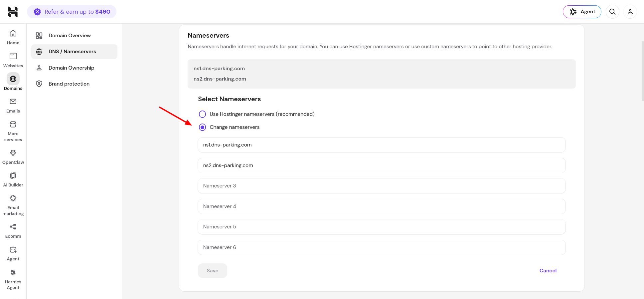644x299 pixels.
Task: Click the Domain Ownership person icon
Action: [x=39, y=68]
